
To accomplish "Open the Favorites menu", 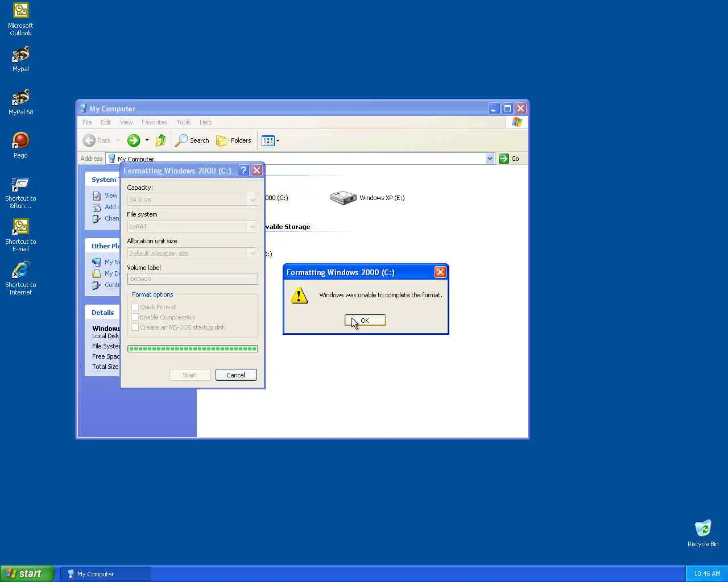I will pos(154,122).
